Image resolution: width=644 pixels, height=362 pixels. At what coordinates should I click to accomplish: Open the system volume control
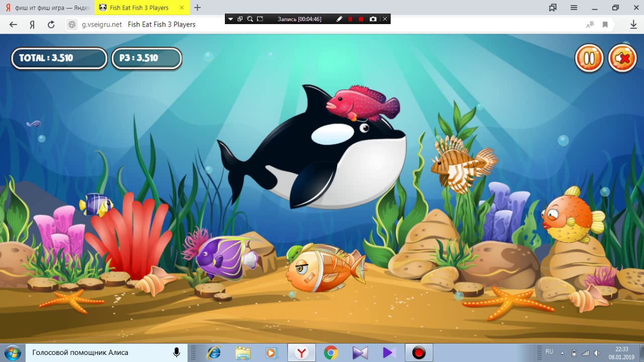click(597, 352)
